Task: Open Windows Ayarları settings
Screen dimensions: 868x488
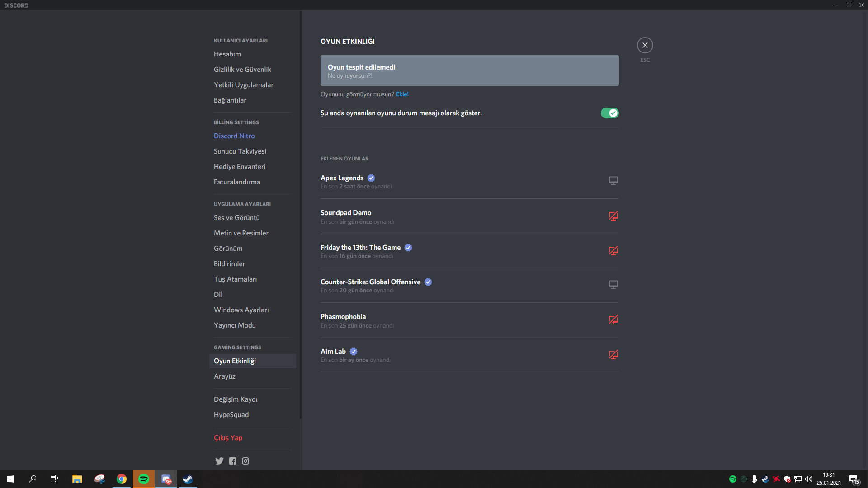Action: [x=253, y=310]
